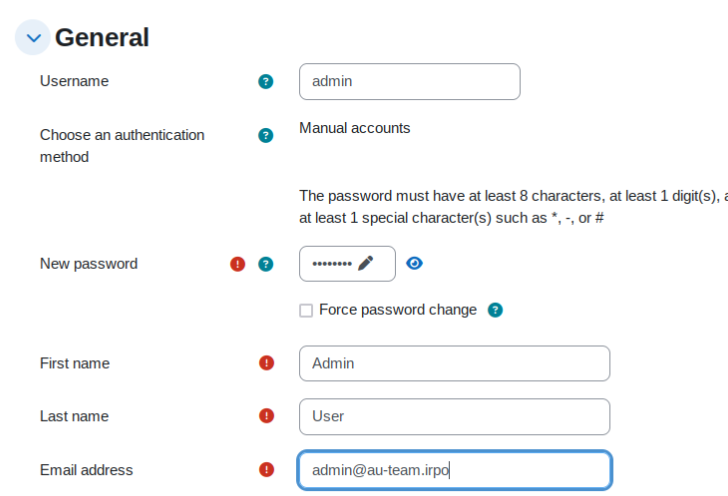Screen dimensions: 728x496
Task: Click the masked New password field
Action: [331, 264]
